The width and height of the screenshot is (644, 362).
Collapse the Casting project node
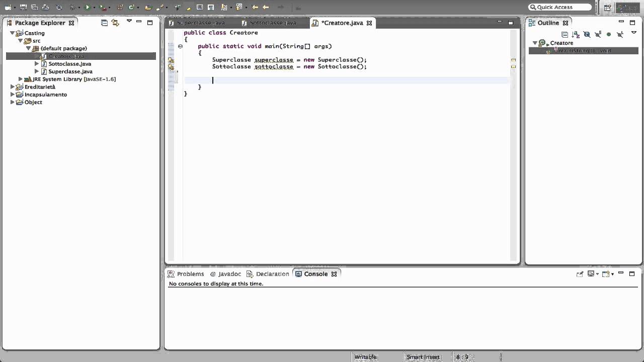[13, 33]
